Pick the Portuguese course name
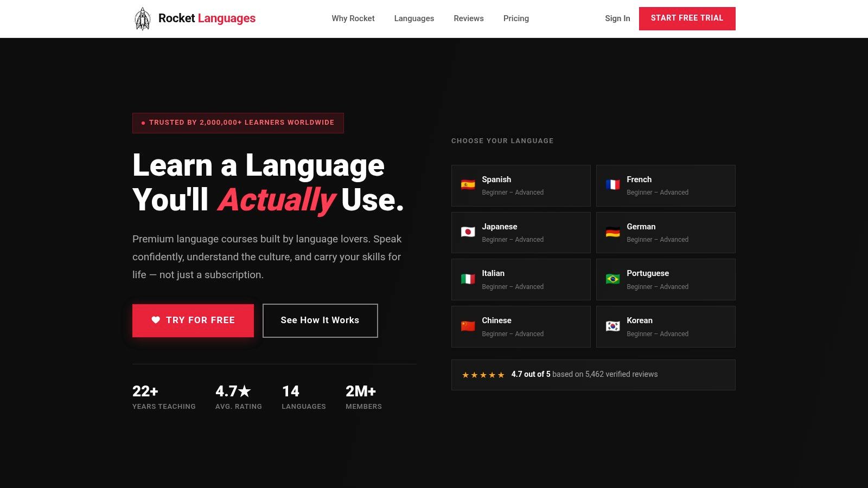 point(648,273)
